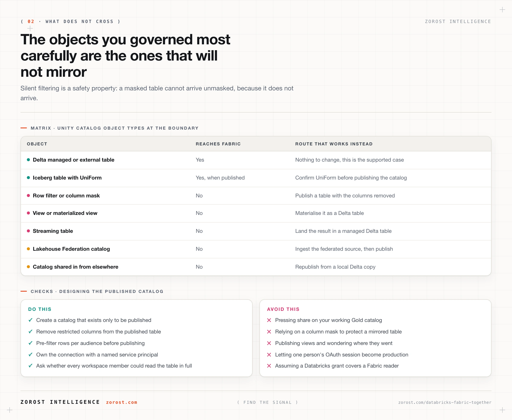Open the zorost.com link in footer
The width and height of the screenshot is (512, 420).
pos(122,402)
